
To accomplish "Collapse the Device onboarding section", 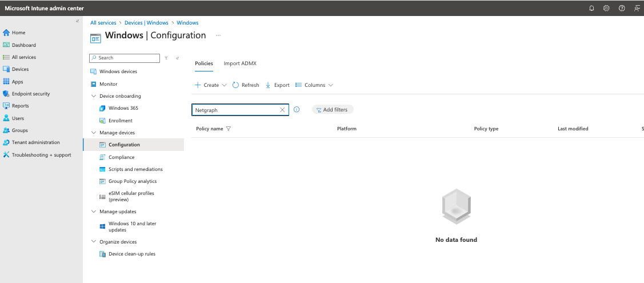I will coord(94,96).
